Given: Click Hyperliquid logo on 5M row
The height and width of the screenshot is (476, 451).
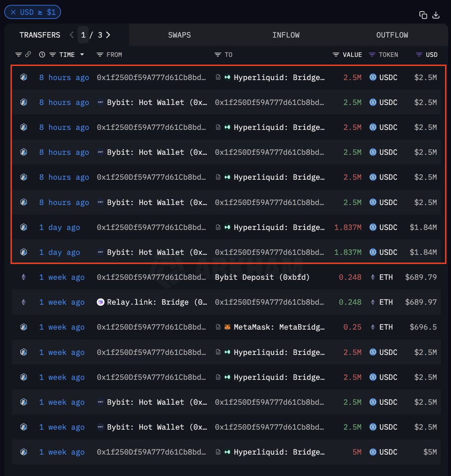Looking at the screenshot, I should 227,452.
